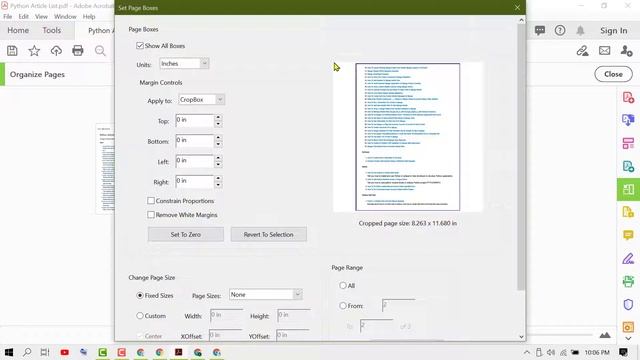The width and height of the screenshot is (640, 360).
Task: Click the upload to cloud icon
Action: 56,51
